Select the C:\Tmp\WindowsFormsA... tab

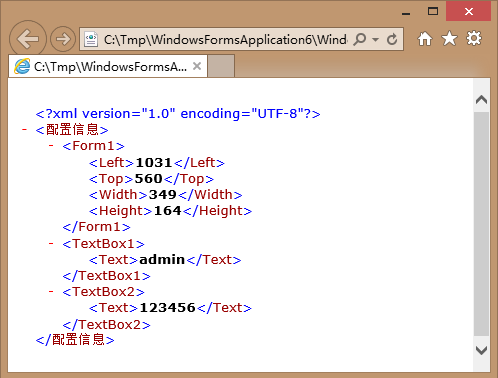point(108,67)
